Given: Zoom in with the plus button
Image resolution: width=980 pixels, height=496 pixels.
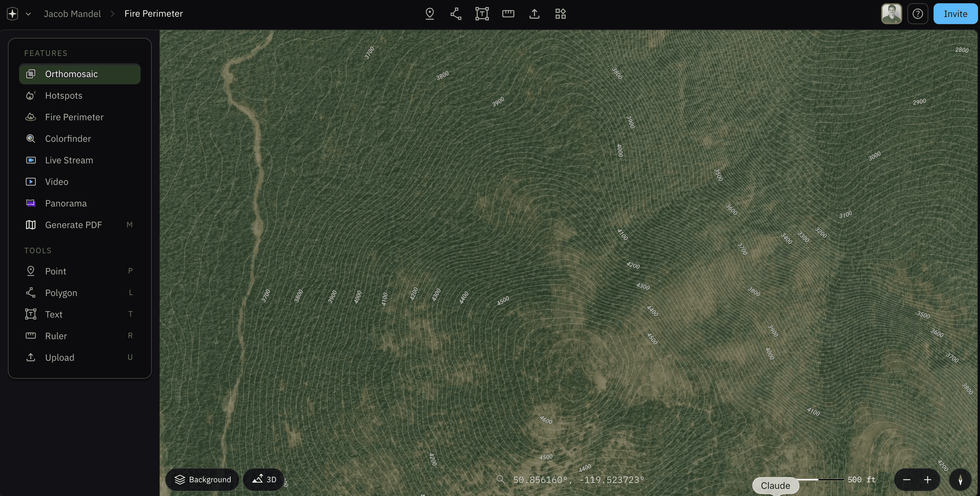Looking at the screenshot, I should coord(928,480).
